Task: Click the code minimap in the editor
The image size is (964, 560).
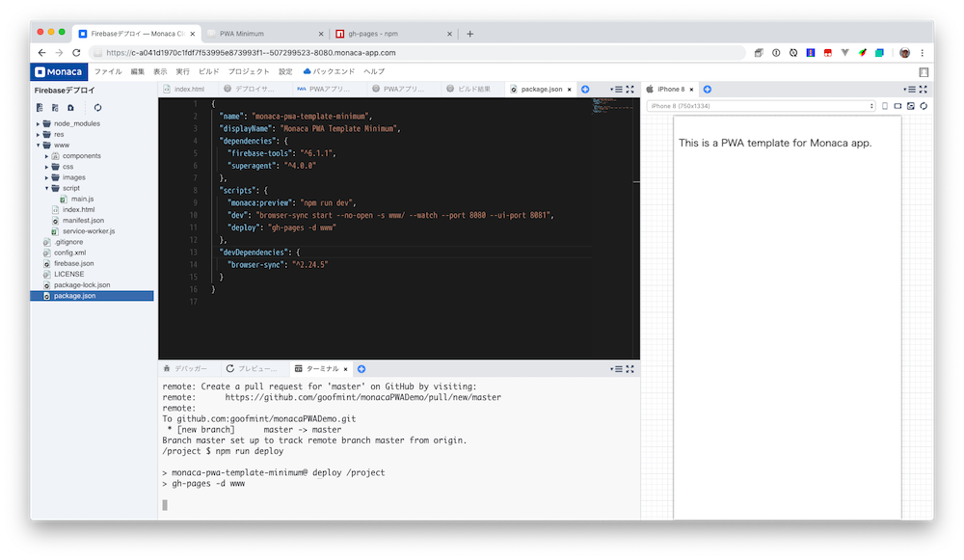Action: pyautogui.click(x=612, y=106)
